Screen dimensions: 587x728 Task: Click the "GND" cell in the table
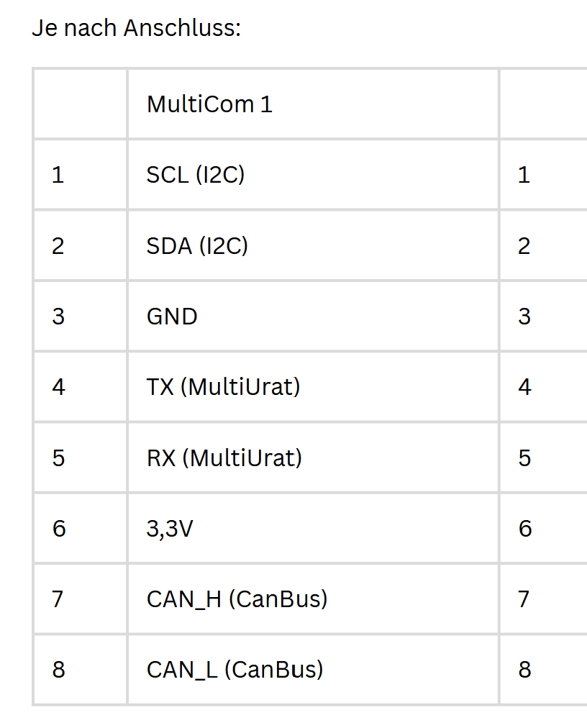172,317
